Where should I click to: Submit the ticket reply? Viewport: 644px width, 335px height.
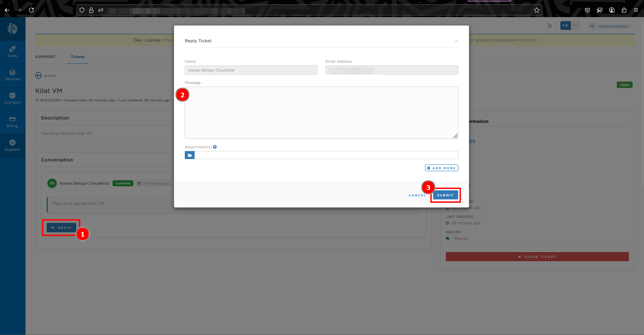445,195
